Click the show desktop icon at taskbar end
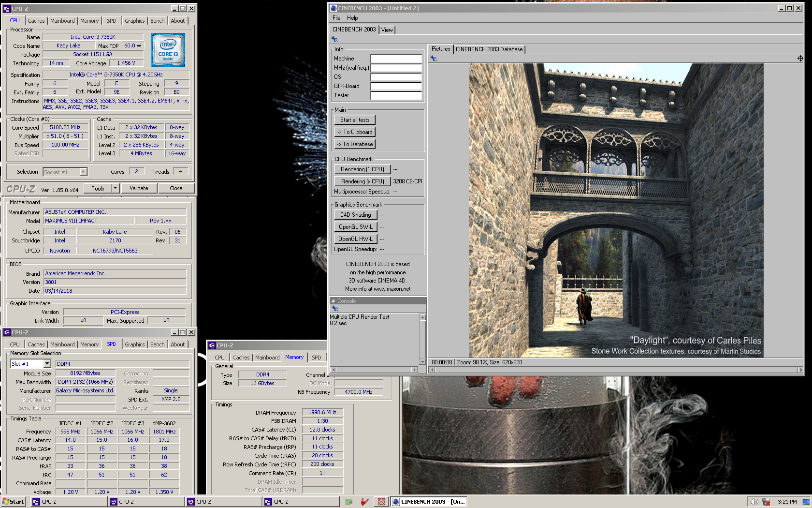Viewport: 812px width, 508px height. click(806, 502)
